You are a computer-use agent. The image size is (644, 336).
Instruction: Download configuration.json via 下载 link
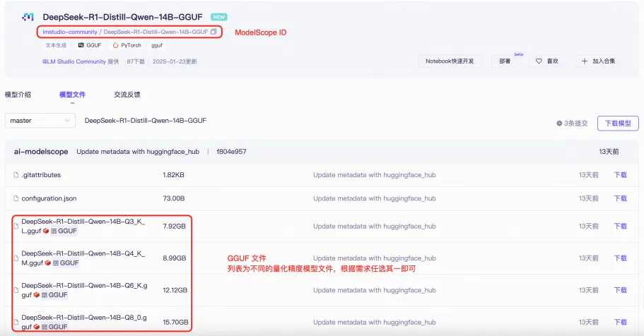click(620, 198)
